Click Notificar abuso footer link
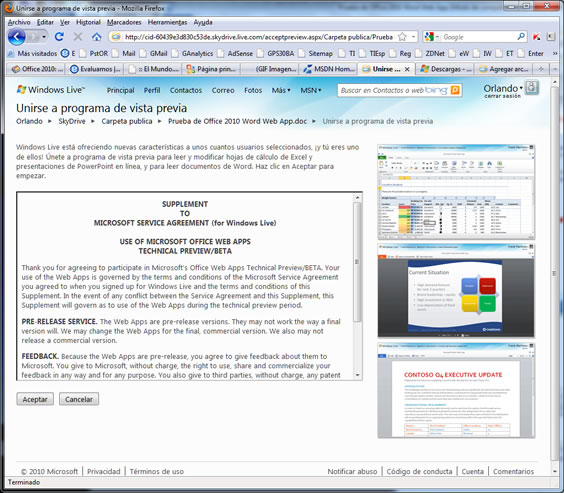 pos(352,471)
